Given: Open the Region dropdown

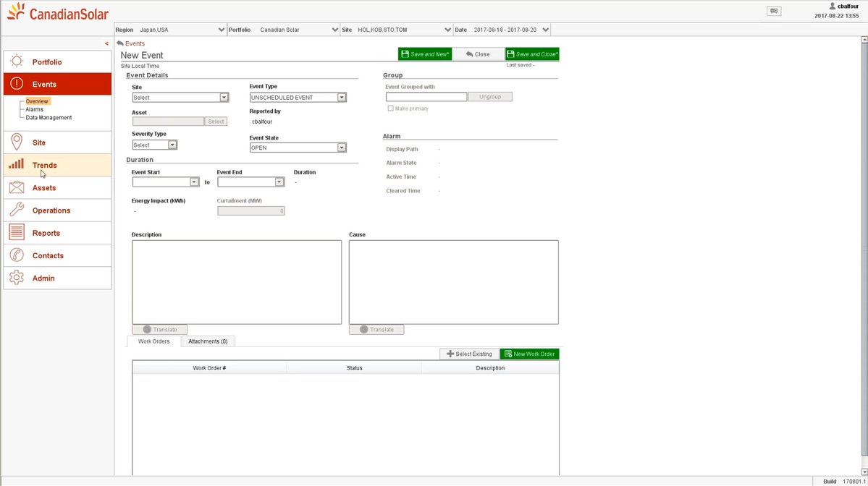Looking at the screenshot, I should tap(221, 30).
